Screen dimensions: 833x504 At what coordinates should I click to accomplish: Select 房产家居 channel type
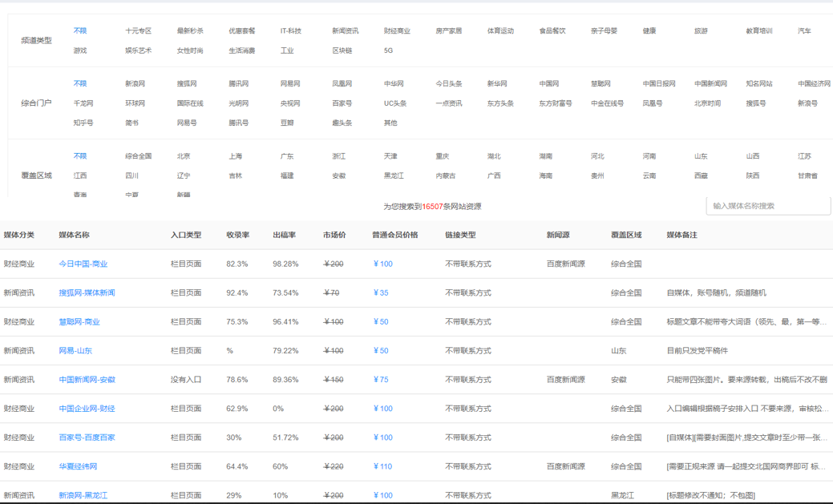point(448,30)
